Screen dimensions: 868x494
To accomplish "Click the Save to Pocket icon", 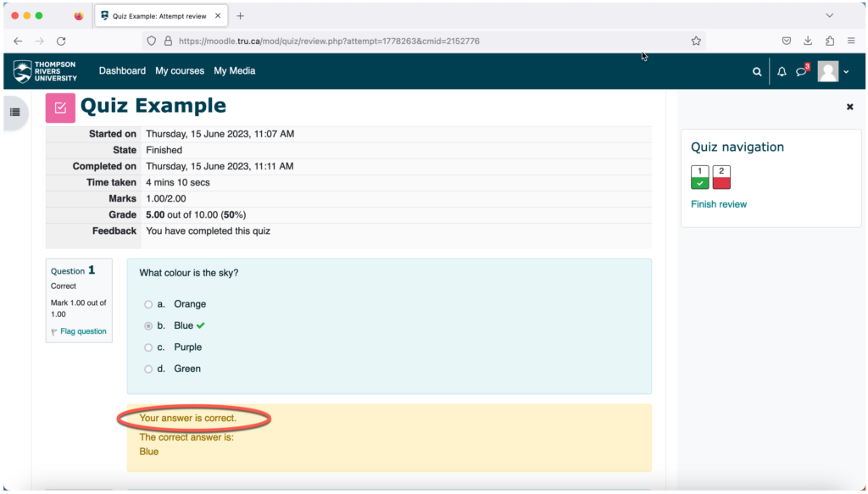I will pos(786,41).
